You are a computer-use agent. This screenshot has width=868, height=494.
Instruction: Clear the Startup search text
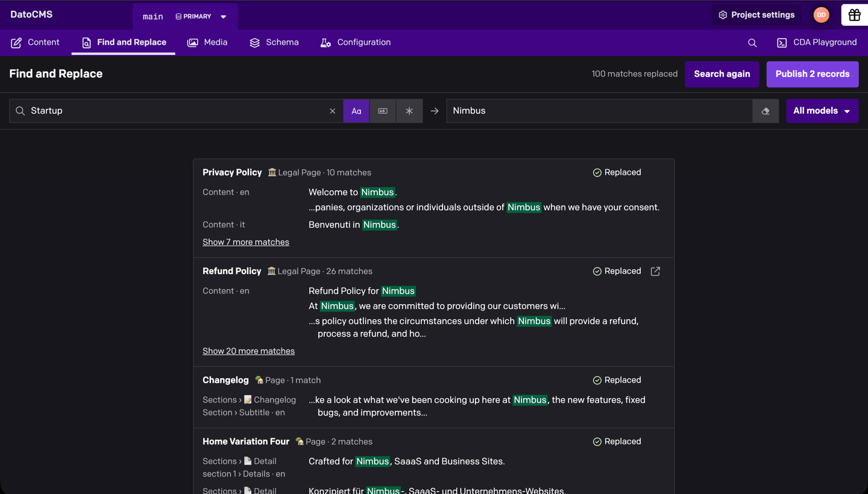[x=332, y=111]
